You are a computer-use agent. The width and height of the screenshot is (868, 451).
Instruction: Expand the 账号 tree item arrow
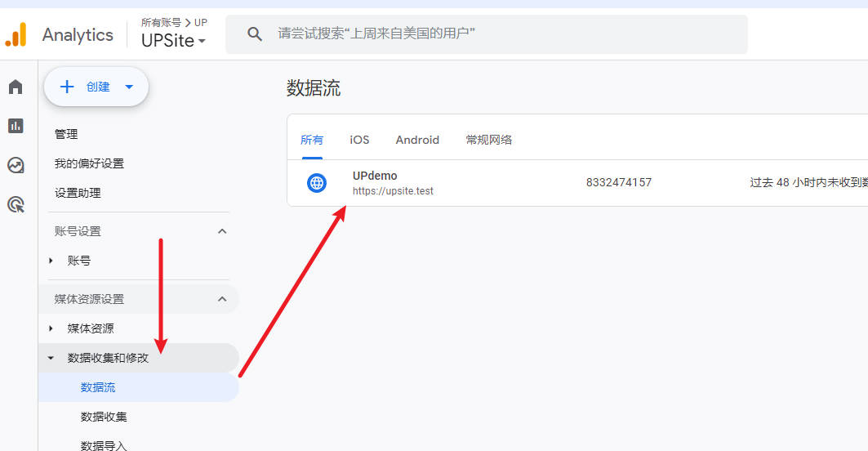tap(51, 261)
